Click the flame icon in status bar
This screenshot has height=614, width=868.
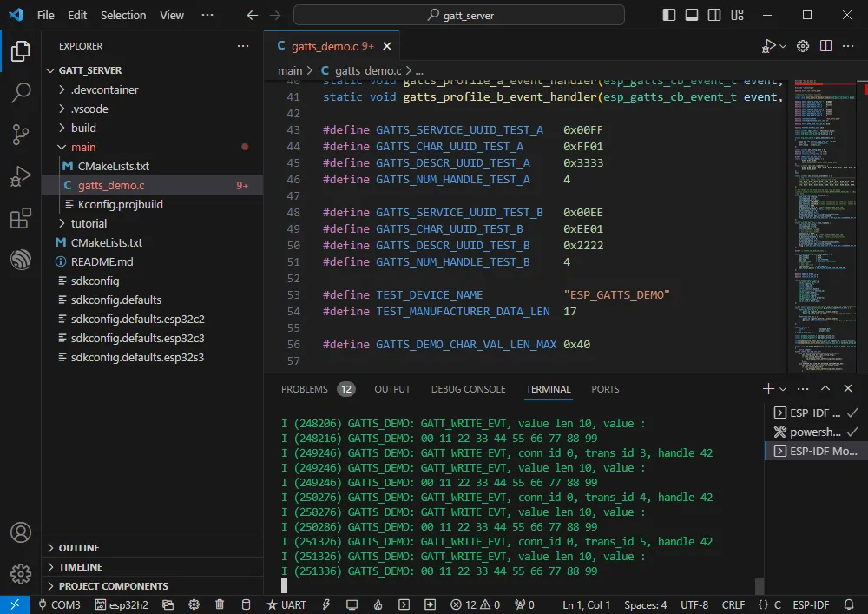pyautogui.click(x=378, y=604)
